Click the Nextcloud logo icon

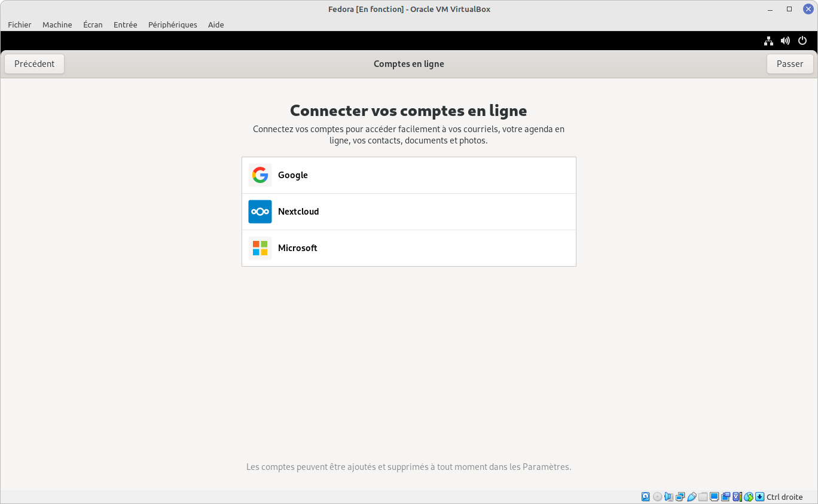click(x=260, y=212)
